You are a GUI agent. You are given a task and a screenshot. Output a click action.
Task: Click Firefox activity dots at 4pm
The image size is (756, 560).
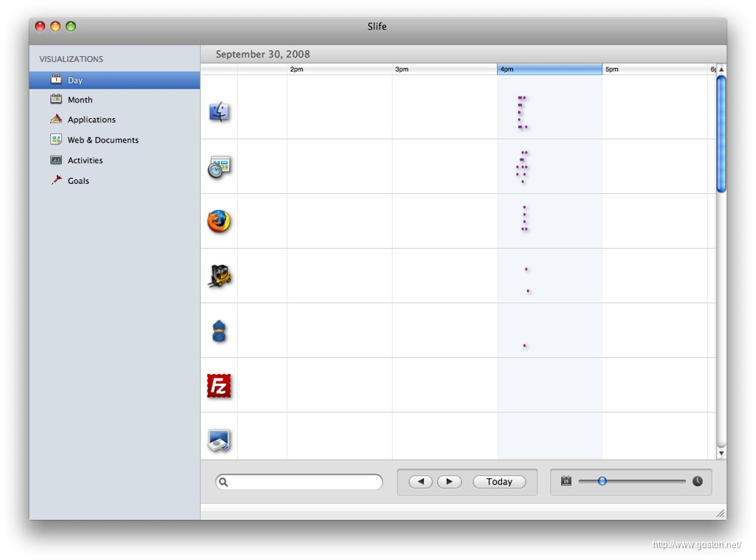(525, 218)
